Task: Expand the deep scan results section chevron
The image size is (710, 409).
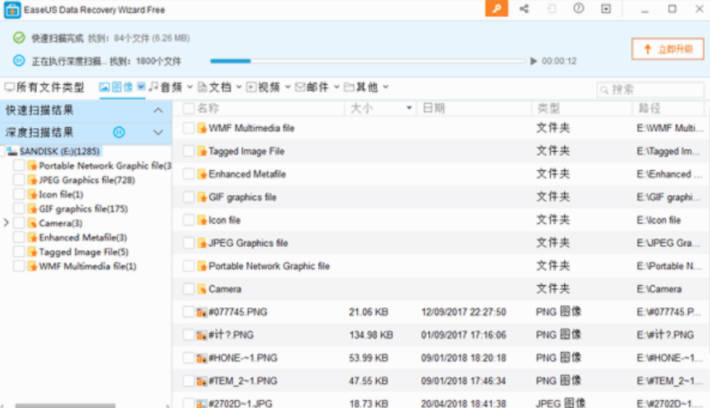Action: pos(158,133)
